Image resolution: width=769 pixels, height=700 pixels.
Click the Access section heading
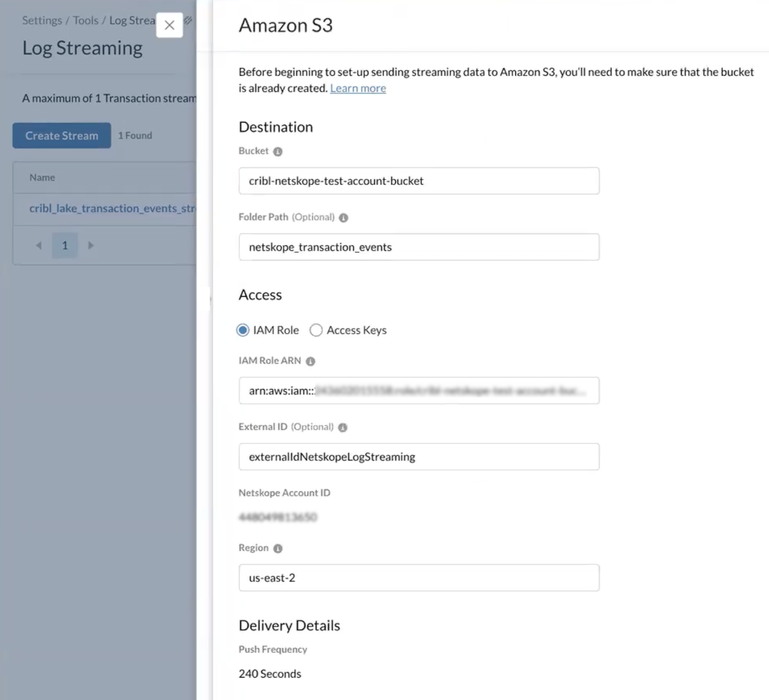(260, 295)
